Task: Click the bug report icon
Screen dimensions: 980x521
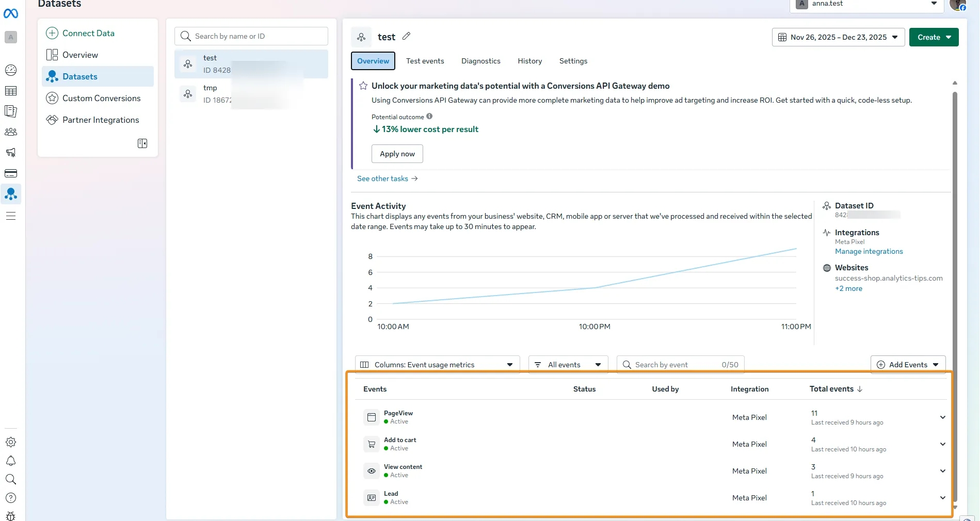Action: [x=11, y=516]
